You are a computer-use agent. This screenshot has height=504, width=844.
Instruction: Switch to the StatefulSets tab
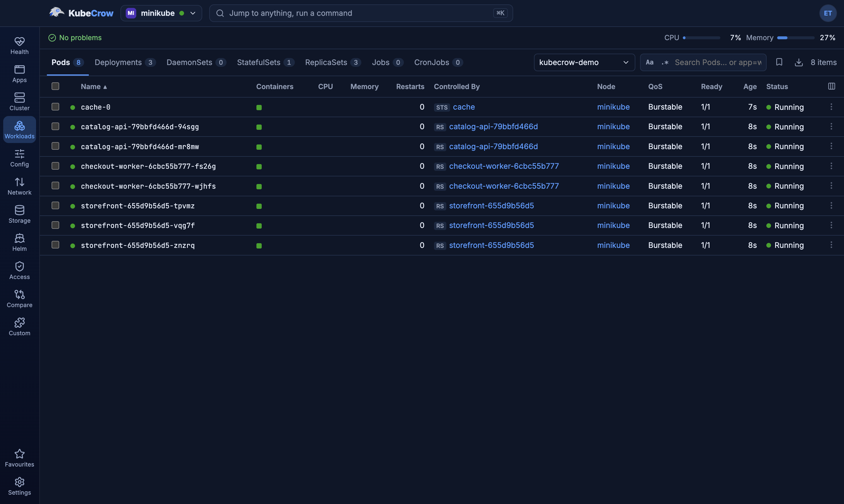(265, 62)
